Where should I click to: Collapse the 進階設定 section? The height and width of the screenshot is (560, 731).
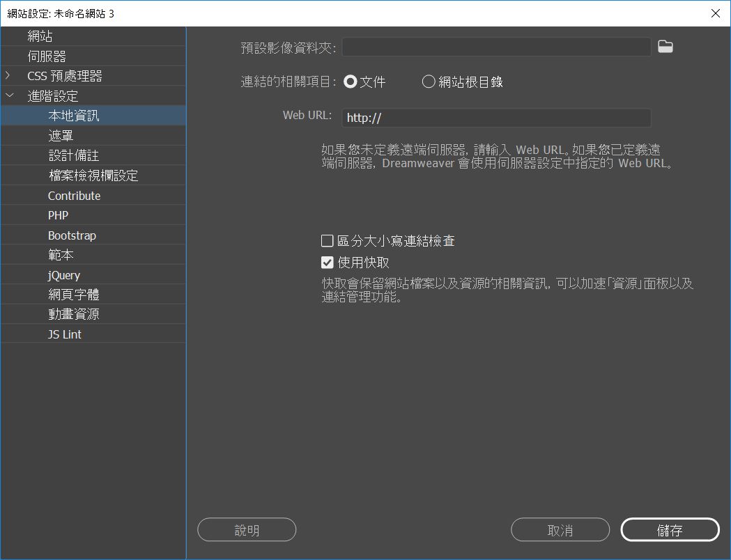tap(10, 95)
